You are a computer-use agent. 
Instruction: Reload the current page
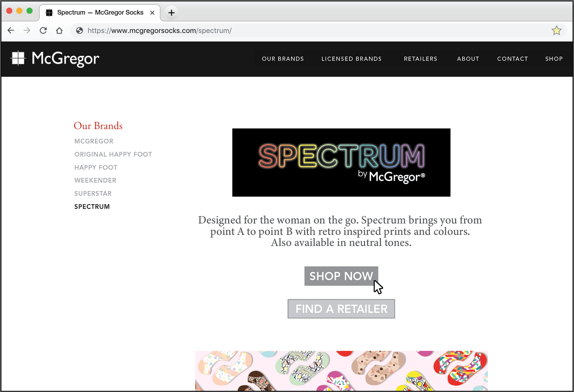pyautogui.click(x=43, y=30)
